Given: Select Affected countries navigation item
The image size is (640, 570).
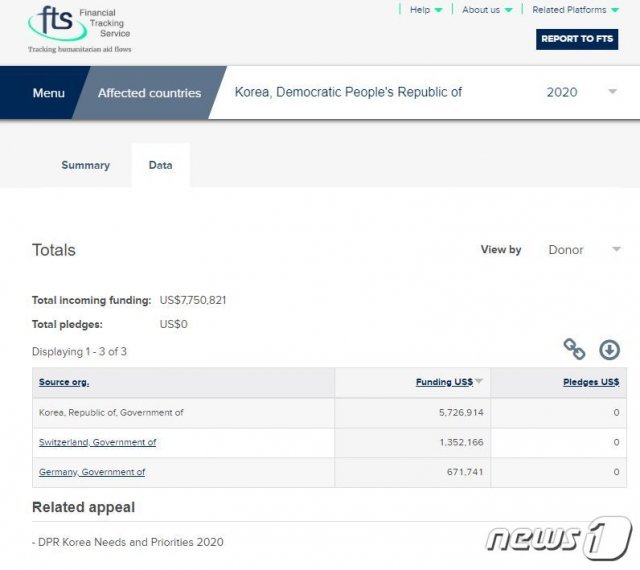Looking at the screenshot, I should 149,93.
